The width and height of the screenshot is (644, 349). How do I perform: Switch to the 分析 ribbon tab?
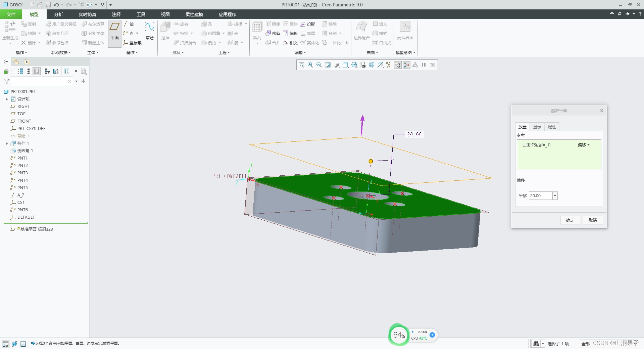pyautogui.click(x=59, y=14)
